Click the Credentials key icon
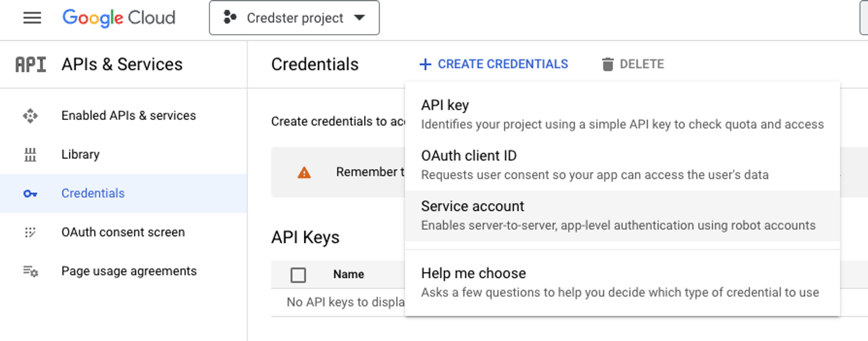This screenshot has width=868, height=341. [x=30, y=193]
